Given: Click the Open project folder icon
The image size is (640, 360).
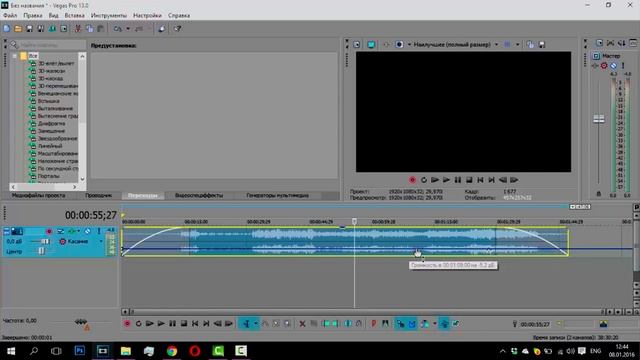Looking at the screenshot, I should click(18, 29).
